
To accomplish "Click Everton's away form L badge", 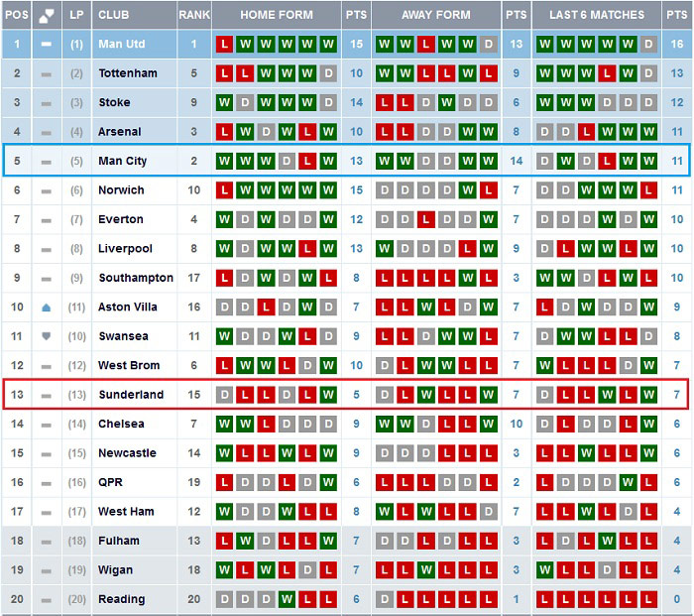I will (425, 219).
